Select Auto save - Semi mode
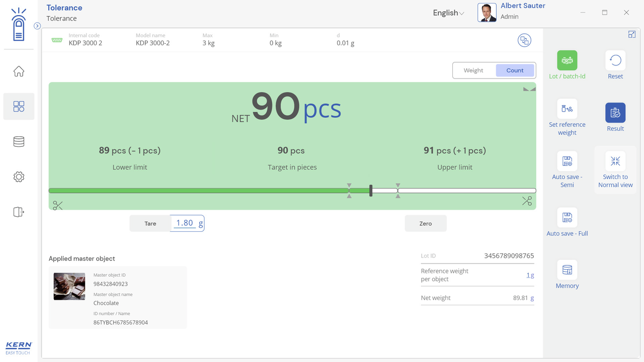 (x=567, y=161)
